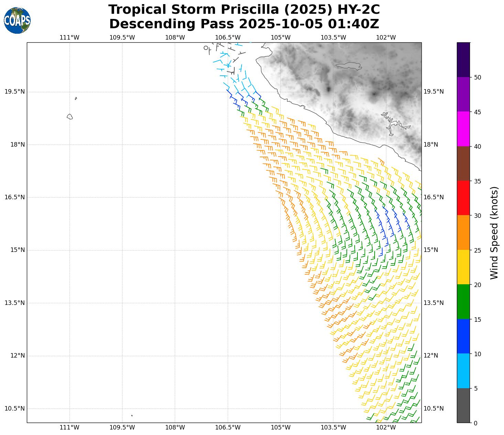The image size is (504, 435).
Task: Click the dark purple top colorbar segment
Action: [x=463, y=60]
